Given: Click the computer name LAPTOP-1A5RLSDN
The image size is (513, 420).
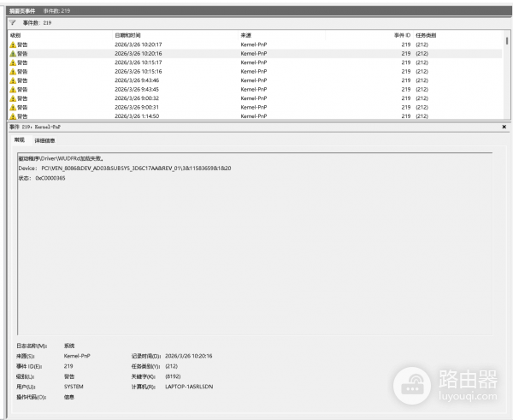Looking at the screenshot, I should pos(189,387).
